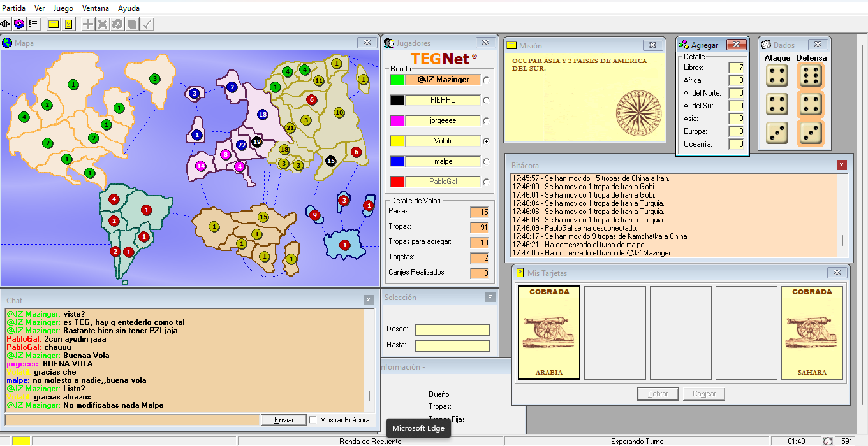Click the top attack die
Viewport: 868px width, 446px height.
[777, 76]
